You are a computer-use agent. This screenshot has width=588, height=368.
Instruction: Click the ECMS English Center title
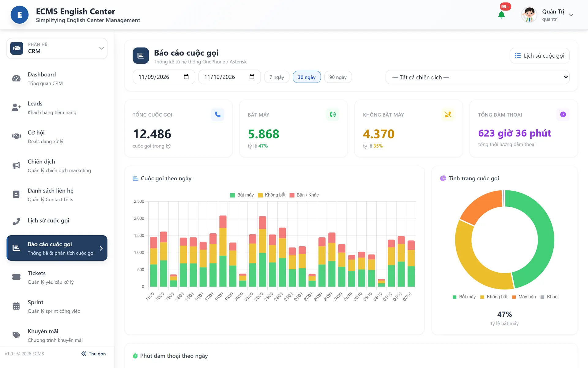point(75,11)
